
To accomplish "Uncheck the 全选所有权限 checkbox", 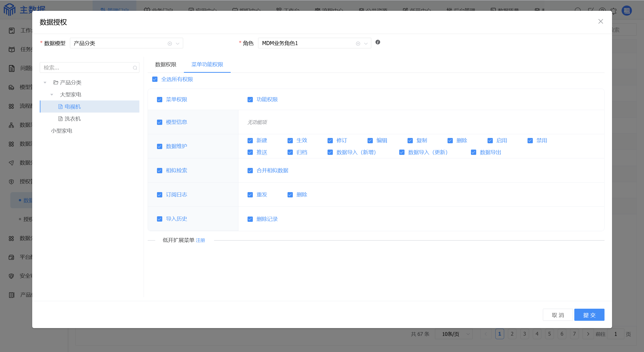I will [155, 79].
